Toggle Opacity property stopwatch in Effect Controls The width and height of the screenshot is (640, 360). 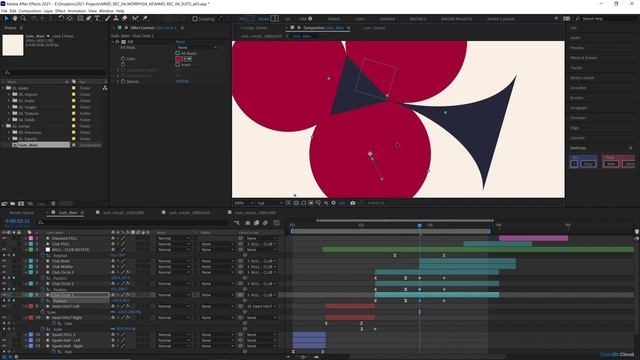123,82
